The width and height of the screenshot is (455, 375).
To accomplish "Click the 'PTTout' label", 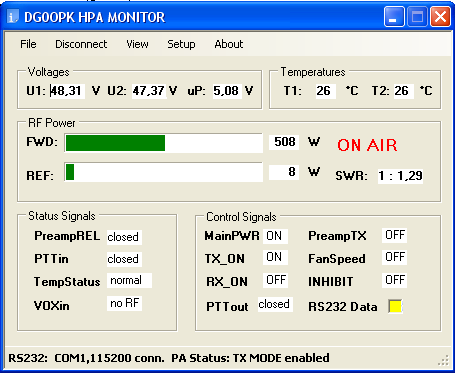I will pos(227,307).
